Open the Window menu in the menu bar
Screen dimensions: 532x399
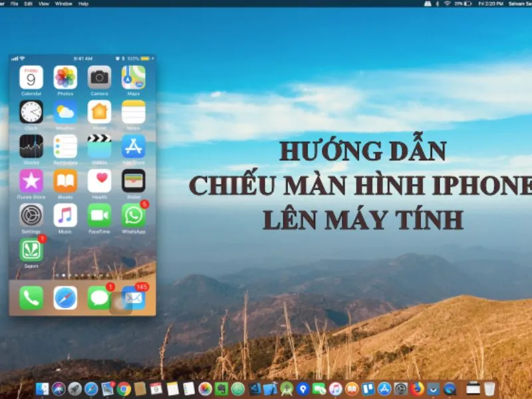pos(63,4)
